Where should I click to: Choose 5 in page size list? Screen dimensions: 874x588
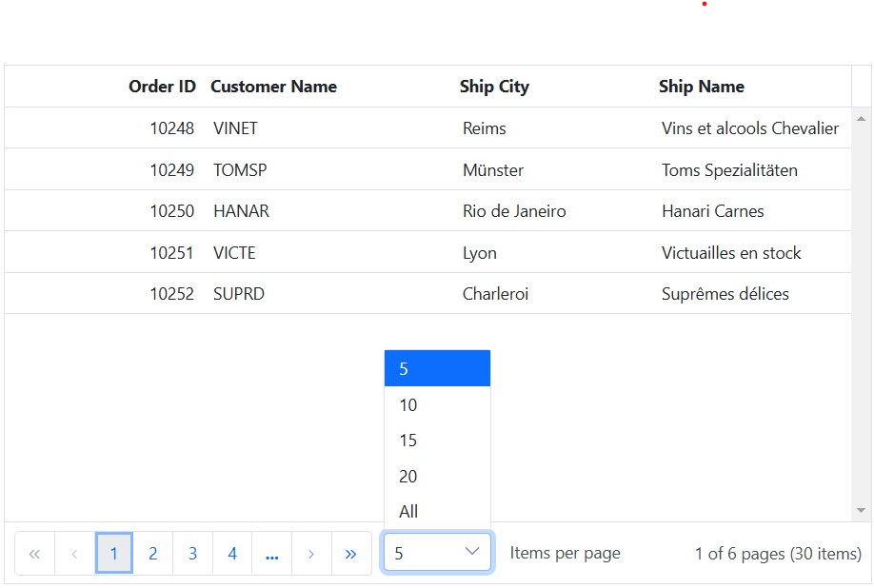point(437,368)
